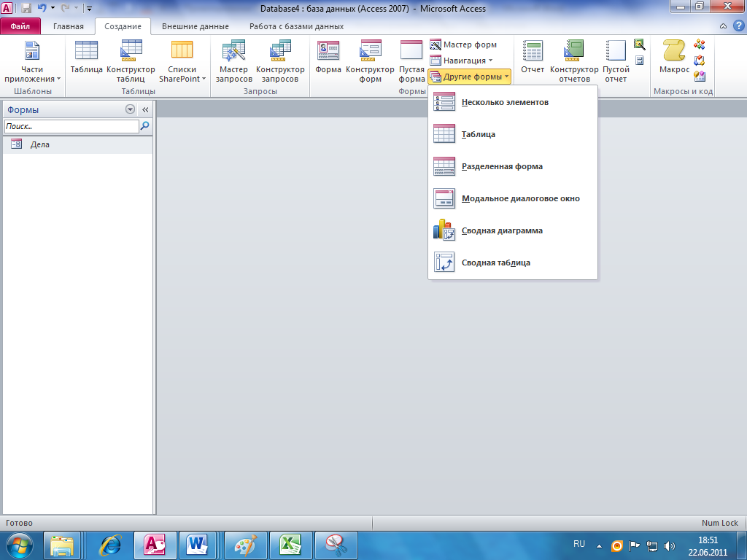The height and width of the screenshot is (560, 747).
Task: Show hidden tray icons arrow
Action: tap(599, 545)
